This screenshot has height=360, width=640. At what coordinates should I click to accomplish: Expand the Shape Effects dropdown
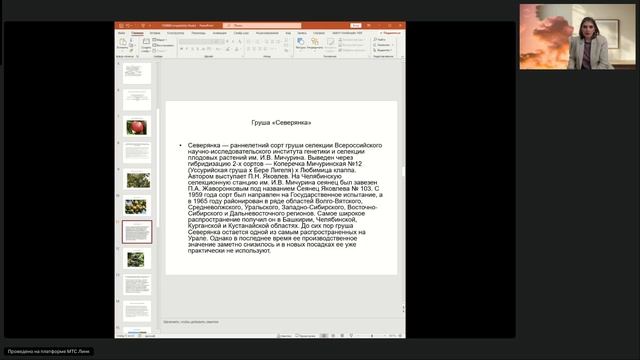[x=352, y=51]
